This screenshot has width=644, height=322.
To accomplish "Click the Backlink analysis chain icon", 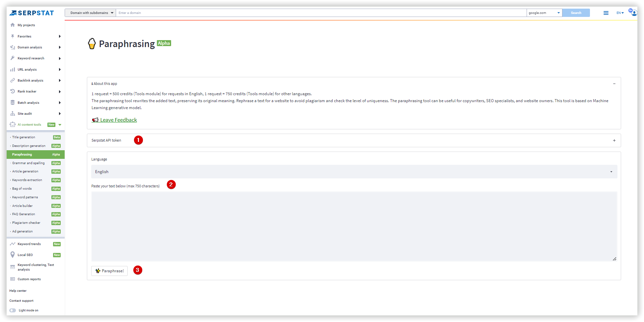I will coord(13,80).
